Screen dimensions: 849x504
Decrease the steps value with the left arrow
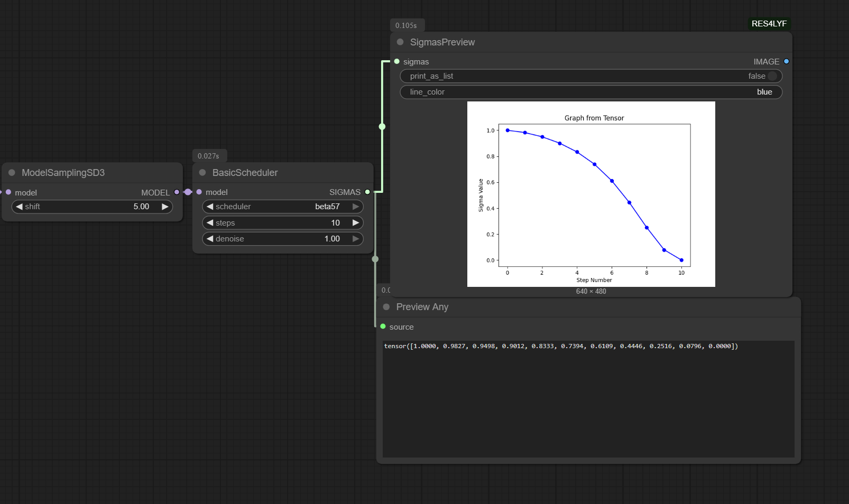(210, 223)
